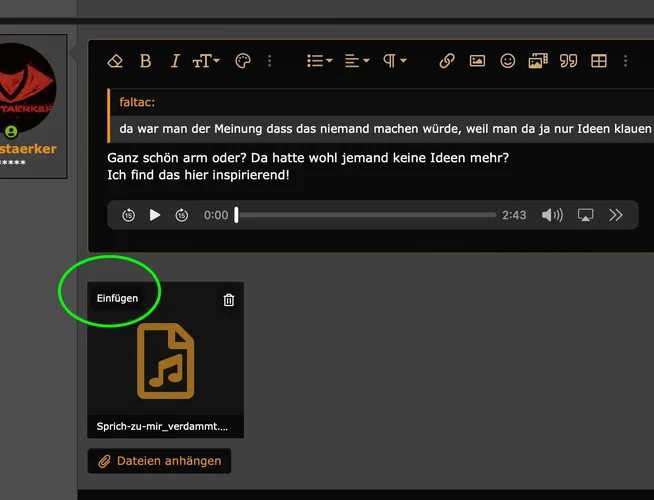The height and width of the screenshot is (500, 654).
Task: Insert a quote block
Action: point(568,61)
